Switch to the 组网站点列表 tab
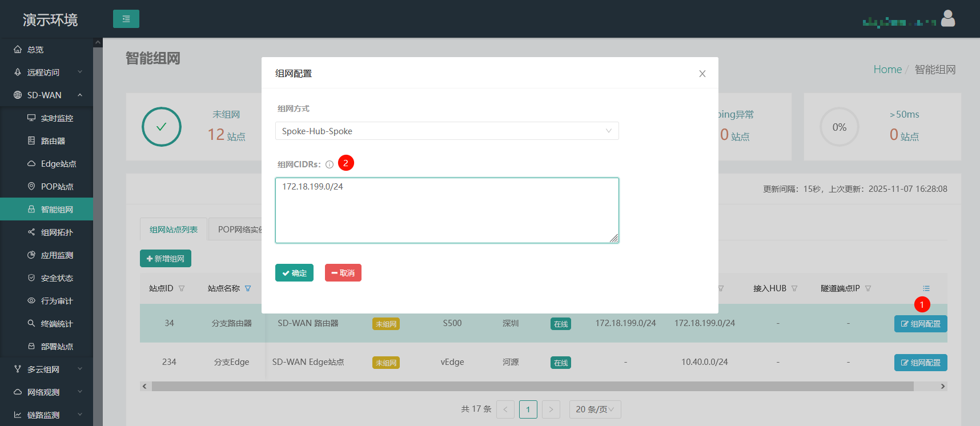 tap(174, 229)
